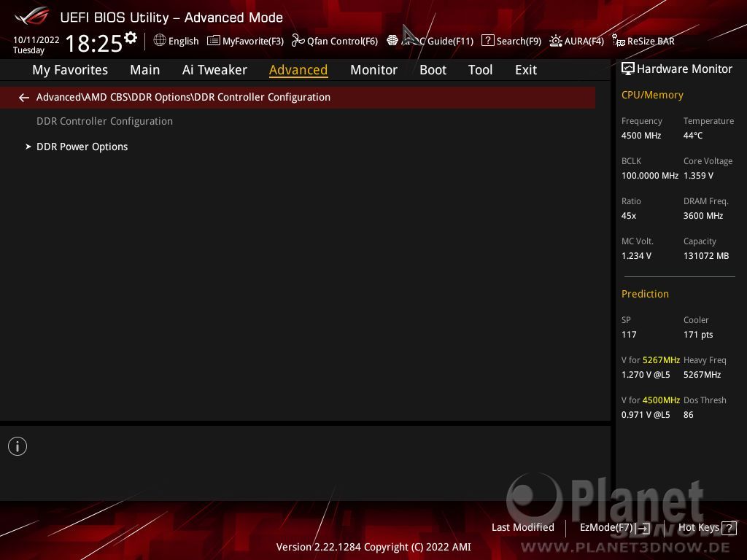This screenshot has width=747, height=560.
Task: Click the info circle icon
Action: click(x=18, y=446)
